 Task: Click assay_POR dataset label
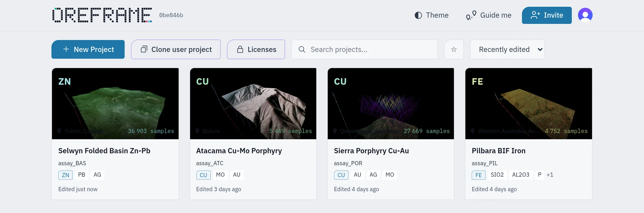point(348,163)
